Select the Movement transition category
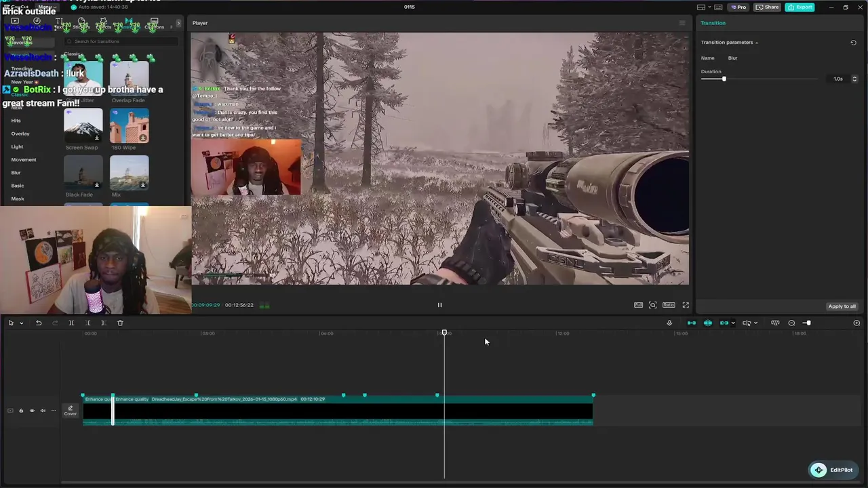868x488 pixels. 24,159
